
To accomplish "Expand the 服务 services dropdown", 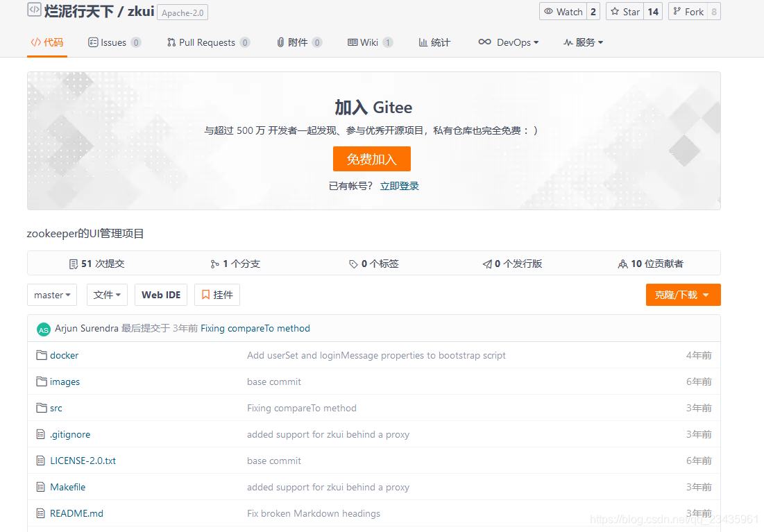I will (583, 42).
